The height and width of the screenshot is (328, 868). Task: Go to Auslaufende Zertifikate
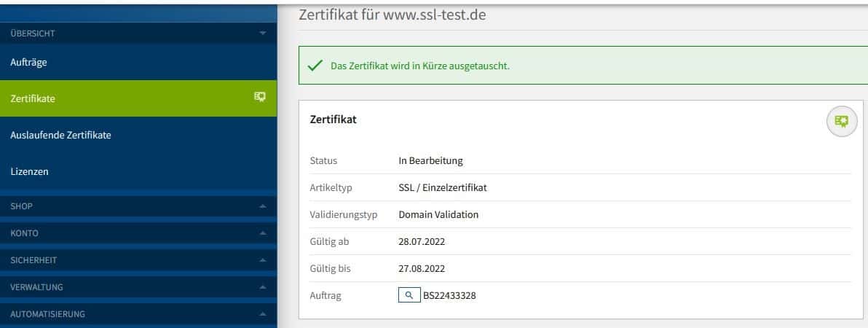60,135
